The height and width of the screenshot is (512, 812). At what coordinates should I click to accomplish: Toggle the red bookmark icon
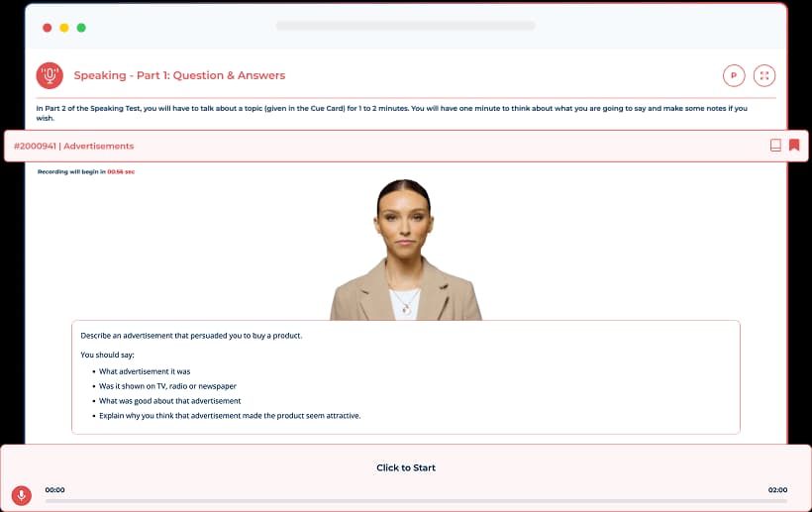[794, 146]
